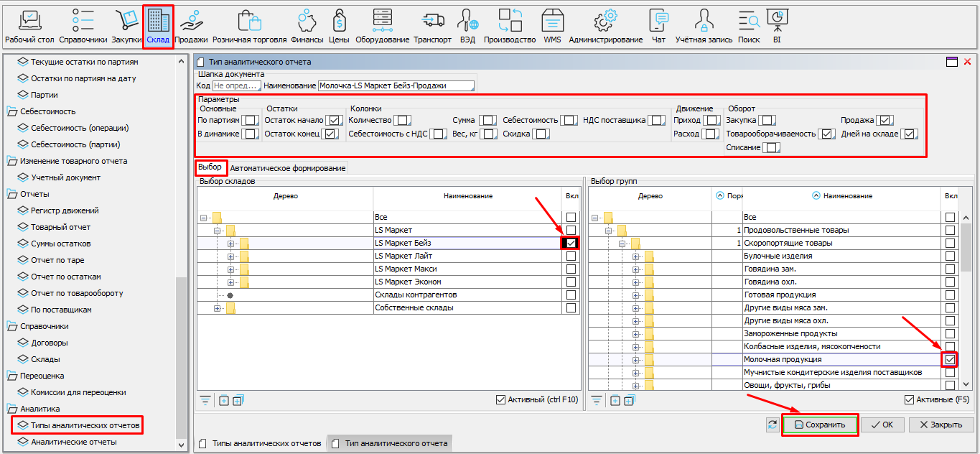Click into the Наименование input field
The image size is (980, 454).
396,86
